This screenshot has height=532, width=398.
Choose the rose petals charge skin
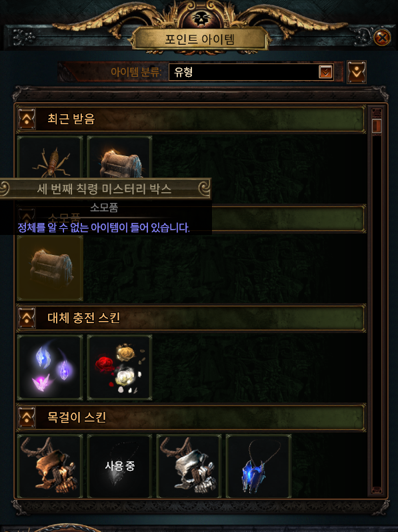point(119,367)
